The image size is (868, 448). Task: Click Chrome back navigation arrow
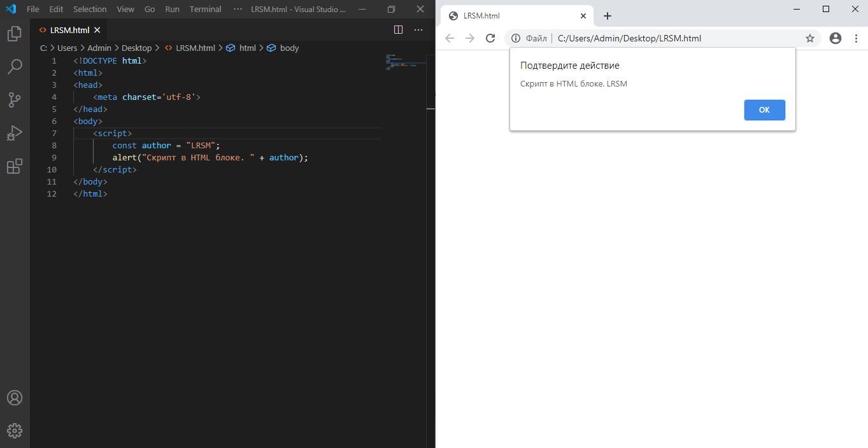tap(450, 38)
